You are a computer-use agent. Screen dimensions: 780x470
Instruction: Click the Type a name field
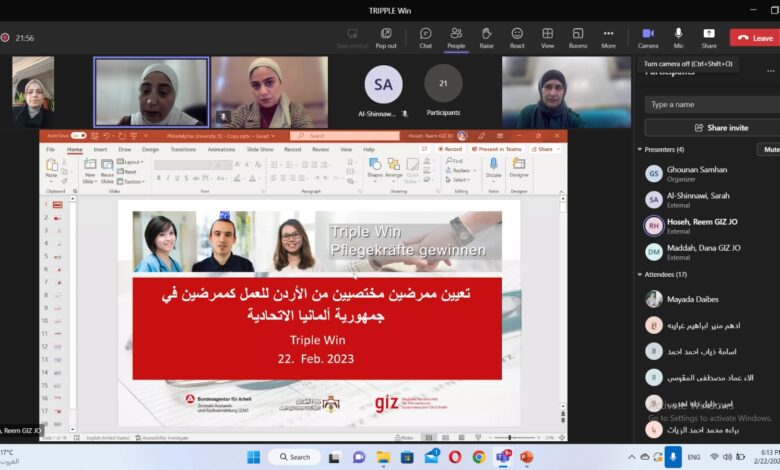(x=712, y=104)
